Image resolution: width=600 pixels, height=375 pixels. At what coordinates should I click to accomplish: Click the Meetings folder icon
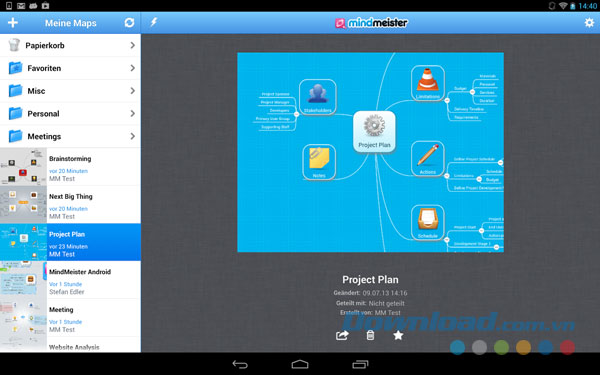tap(15, 136)
